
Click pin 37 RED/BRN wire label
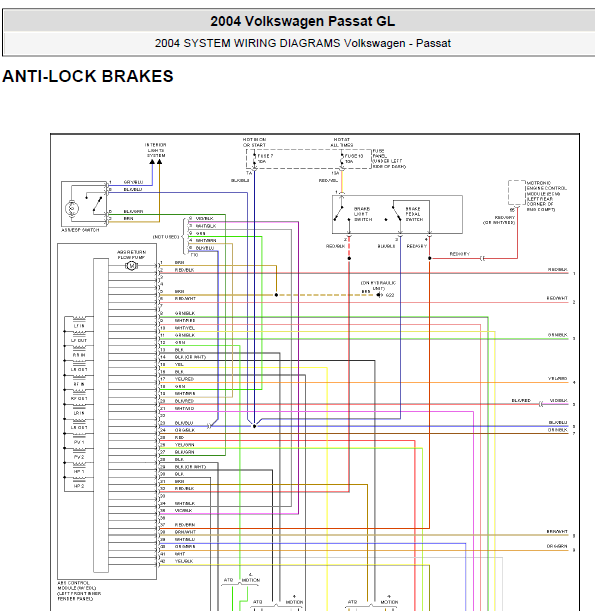tap(185, 525)
